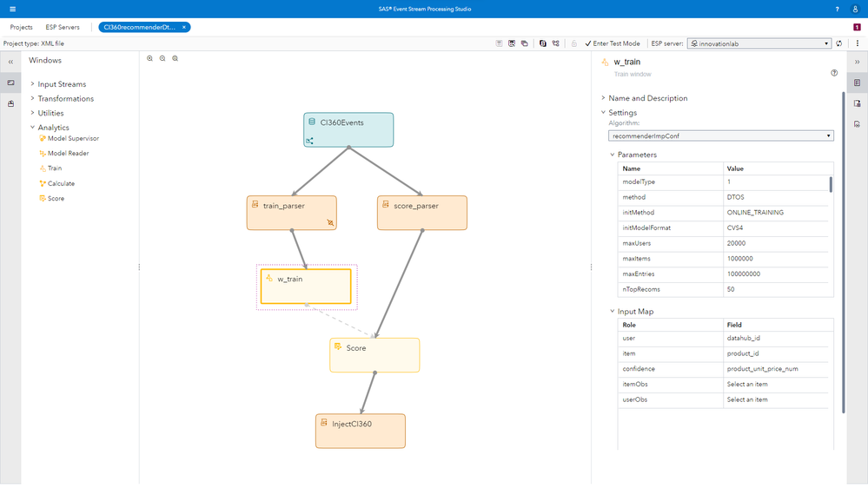868x488 pixels.
Task: Expand the Input Streams category
Action: pos(32,84)
